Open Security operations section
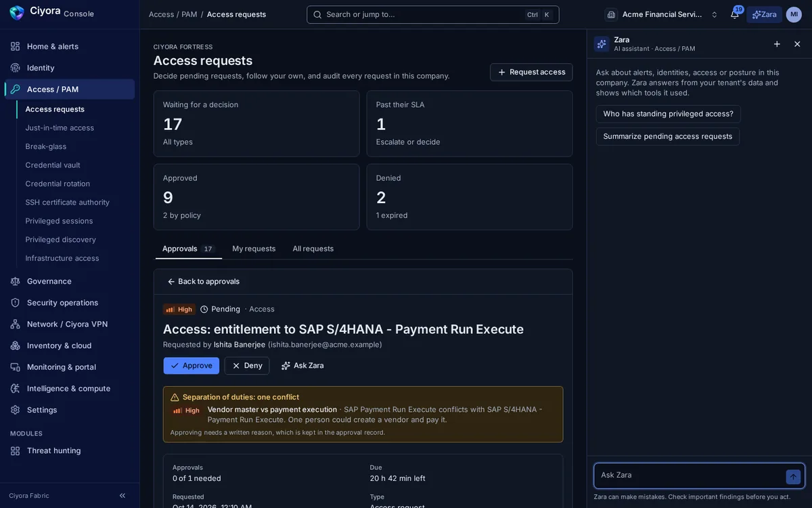812x508 pixels. point(70,303)
